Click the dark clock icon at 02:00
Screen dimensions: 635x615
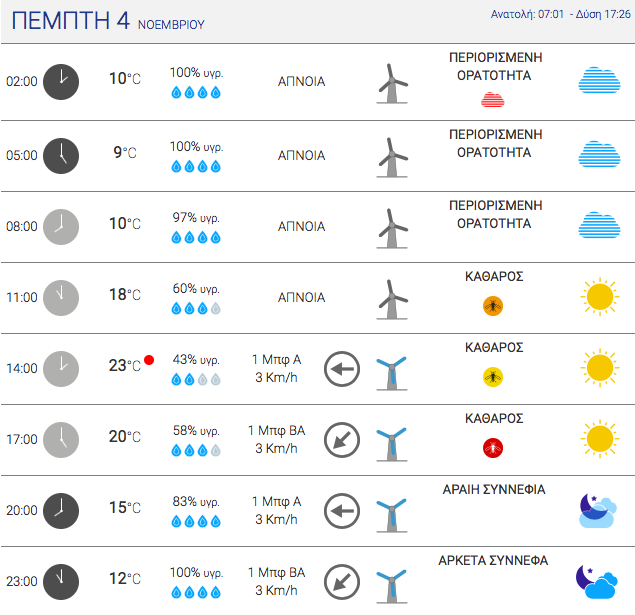point(61,82)
